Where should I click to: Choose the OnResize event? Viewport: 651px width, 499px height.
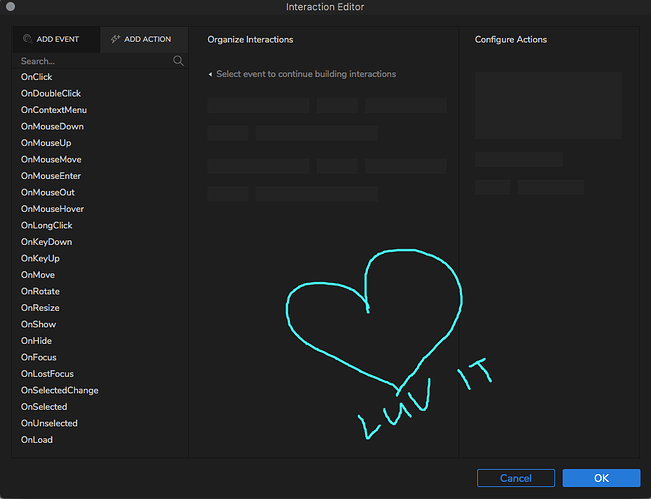40,308
